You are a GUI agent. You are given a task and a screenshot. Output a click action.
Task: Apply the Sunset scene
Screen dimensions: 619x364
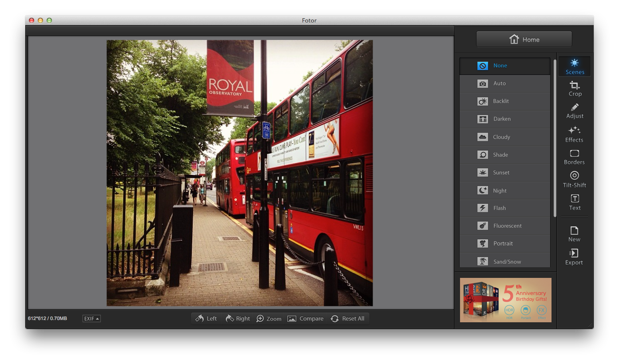coord(504,173)
